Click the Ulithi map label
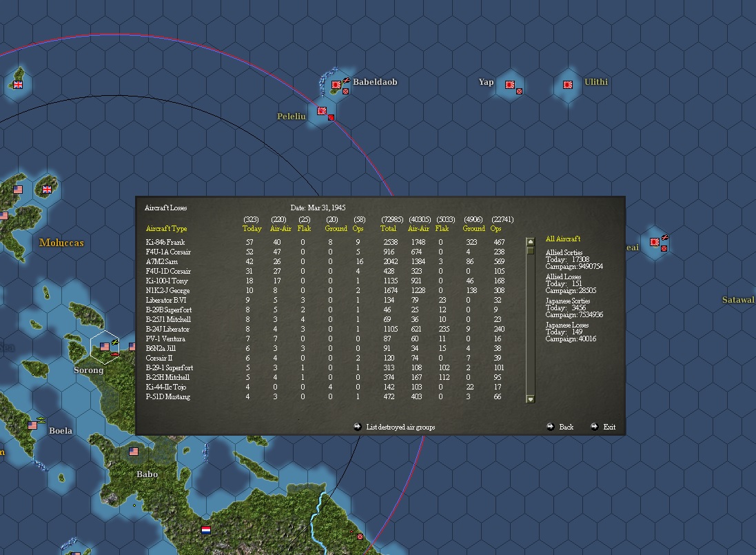This screenshot has height=555, width=756. coord(596,82)
